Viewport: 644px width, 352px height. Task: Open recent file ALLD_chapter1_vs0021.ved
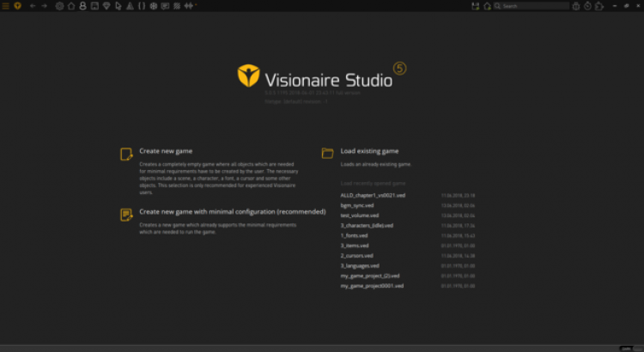[373, 196]
